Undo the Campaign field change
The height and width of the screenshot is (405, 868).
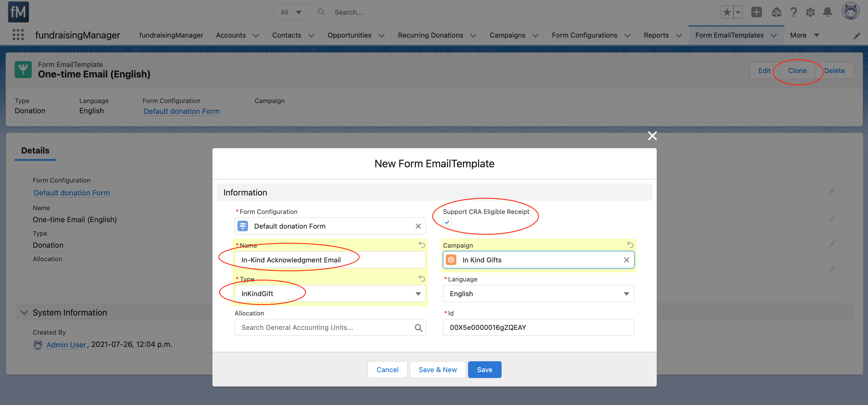coord(630,245)
